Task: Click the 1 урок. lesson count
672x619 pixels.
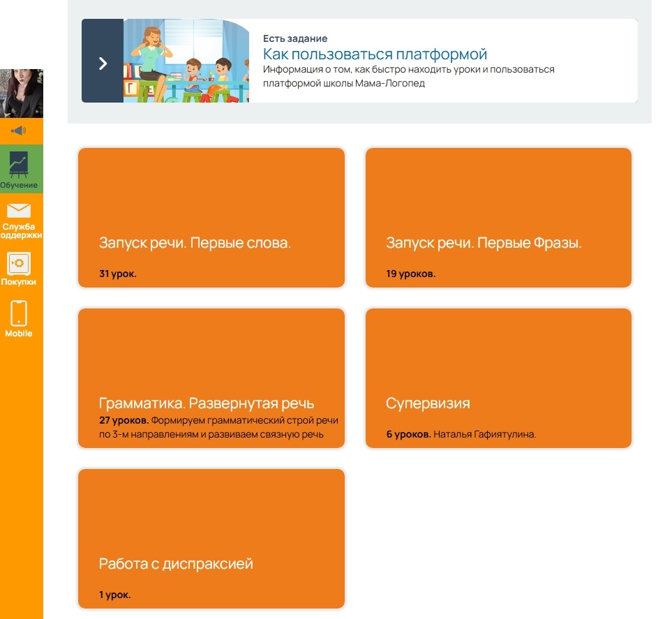Action: (x=115, y=595)
